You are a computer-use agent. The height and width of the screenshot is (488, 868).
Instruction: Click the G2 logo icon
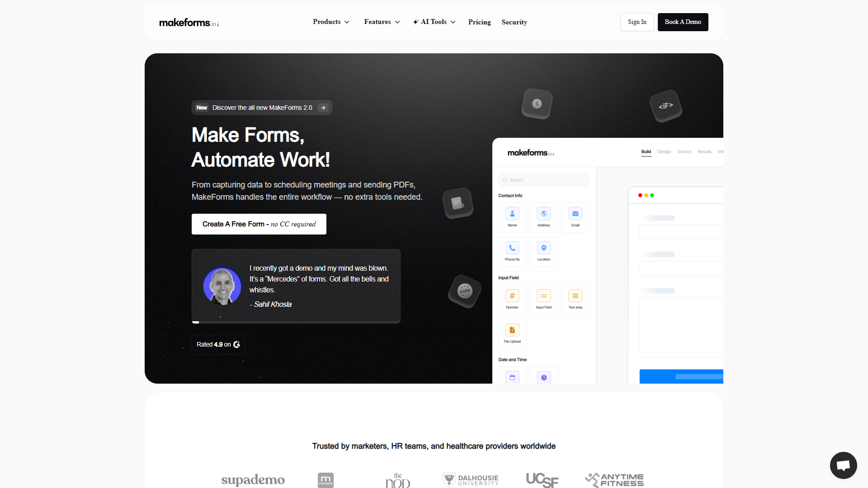236,344
